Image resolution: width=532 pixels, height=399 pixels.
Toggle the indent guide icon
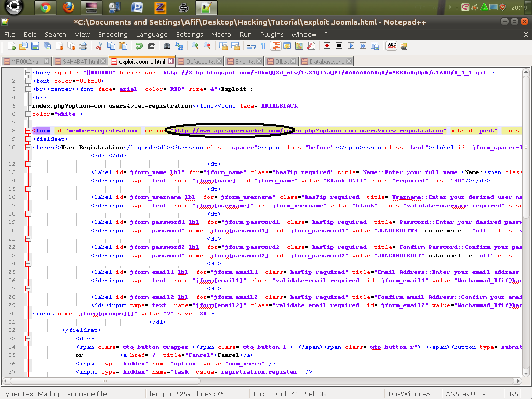(276, 46)
